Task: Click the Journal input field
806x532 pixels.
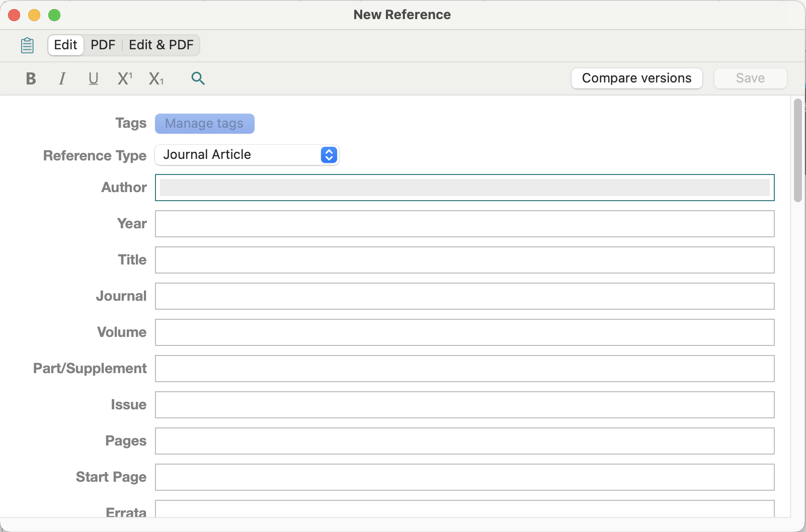Action: click(464, 296)
